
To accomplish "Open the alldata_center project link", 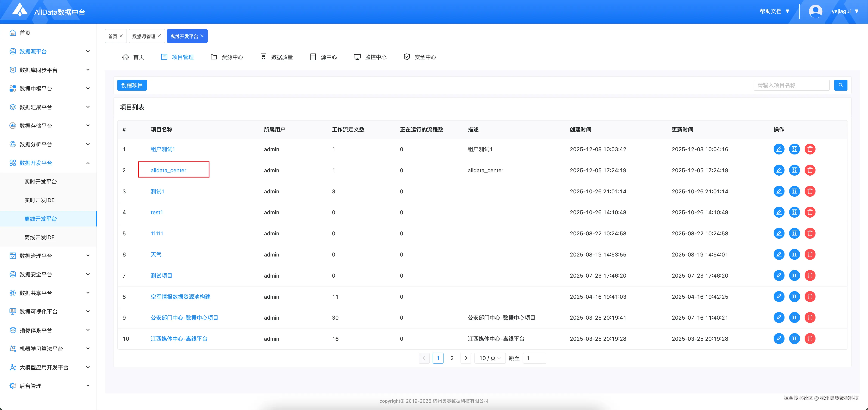I will pyautogui.click(x=168, y=170).
